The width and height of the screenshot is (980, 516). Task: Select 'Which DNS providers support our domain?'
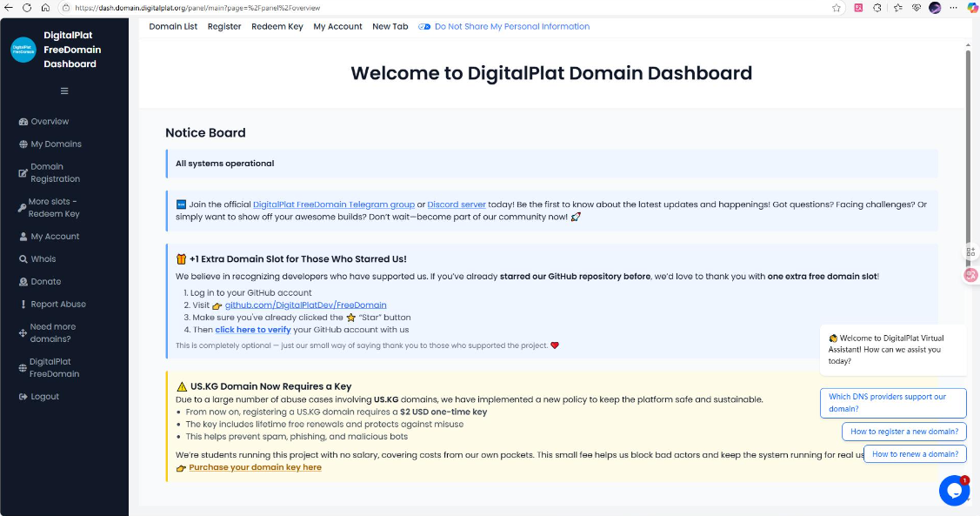[x=893, y=403]
